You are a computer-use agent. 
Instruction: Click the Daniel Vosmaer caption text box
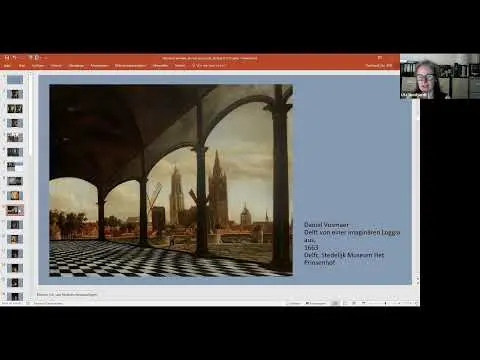tap(352, 244)
